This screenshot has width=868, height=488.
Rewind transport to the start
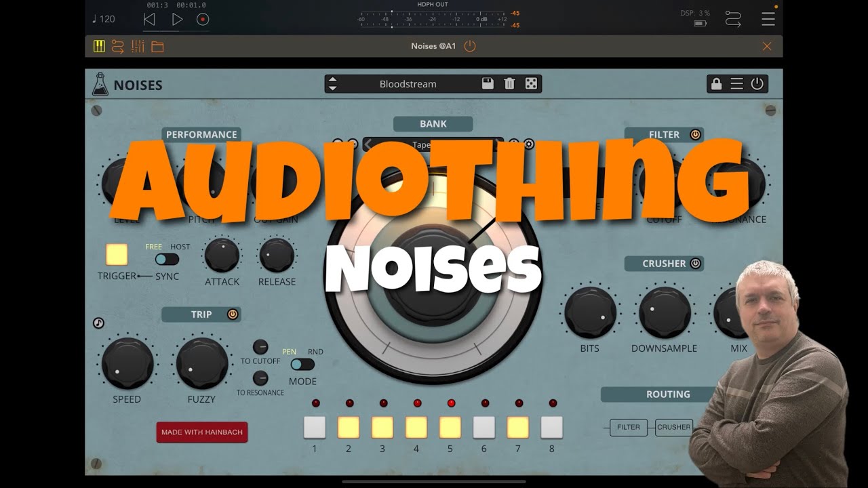149,20
